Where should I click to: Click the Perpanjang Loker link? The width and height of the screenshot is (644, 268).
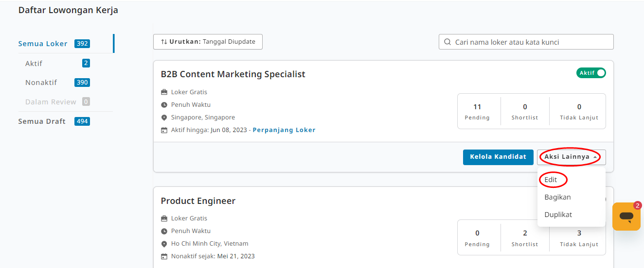pyautogui.click(x=284, y=130)
